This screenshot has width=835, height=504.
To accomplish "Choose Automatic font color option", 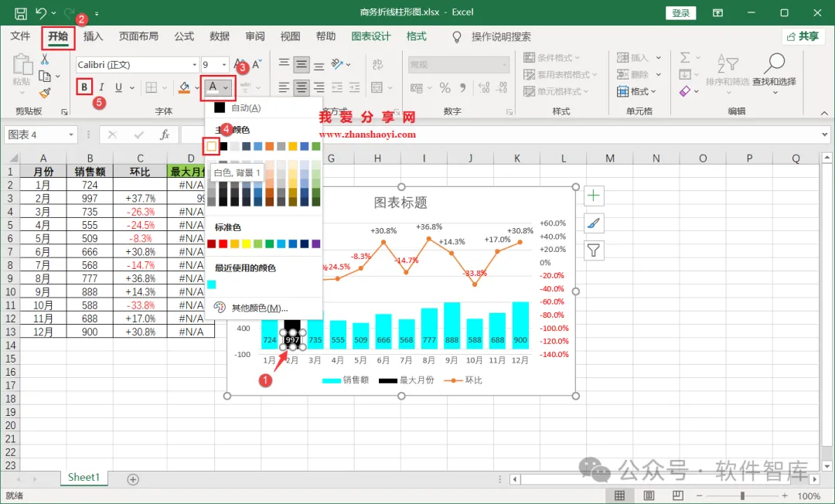I will (x=264, y=108).
